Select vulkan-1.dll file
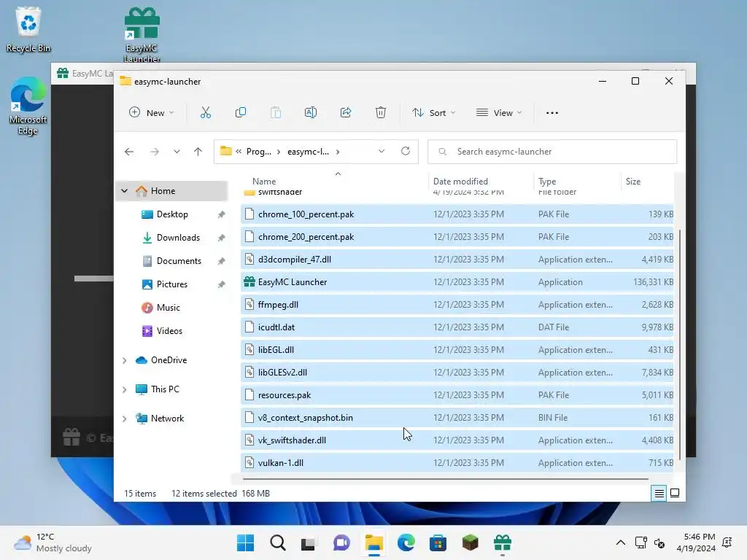 pyautogui.click(x=457, y=463)
